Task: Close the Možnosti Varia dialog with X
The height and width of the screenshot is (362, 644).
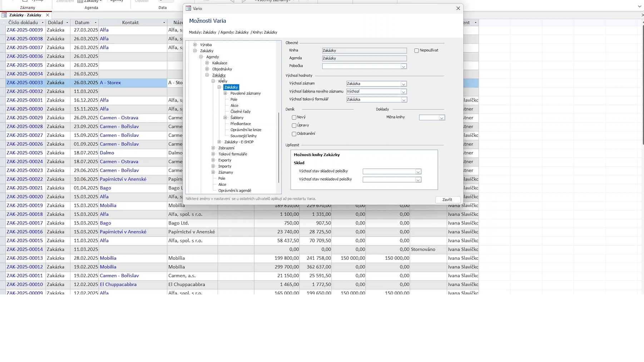Action: (458, 8)
